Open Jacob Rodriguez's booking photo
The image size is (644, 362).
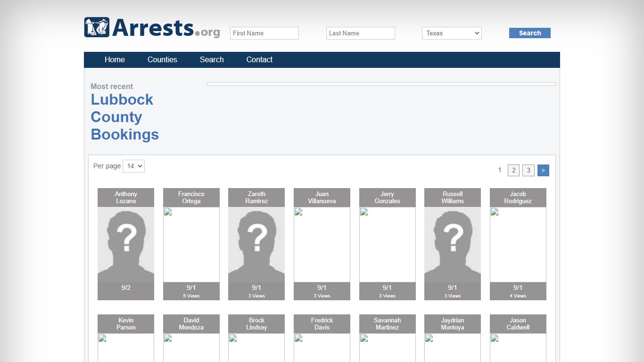pyautogui.click(x=518, y=245)
